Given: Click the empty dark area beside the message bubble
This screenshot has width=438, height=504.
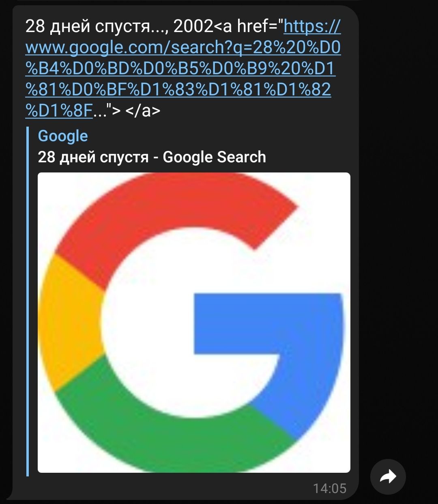Looking at the screenshot, I should pos(397,243).
